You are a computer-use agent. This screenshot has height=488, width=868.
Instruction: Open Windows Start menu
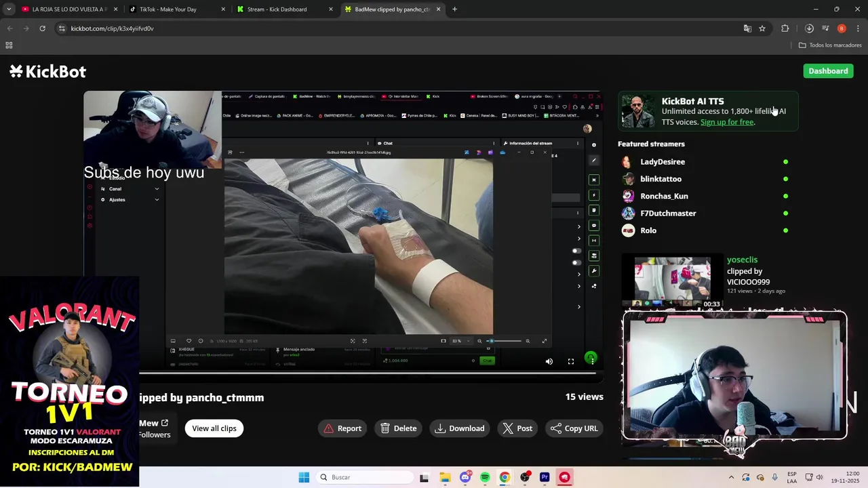pos(304,477)
